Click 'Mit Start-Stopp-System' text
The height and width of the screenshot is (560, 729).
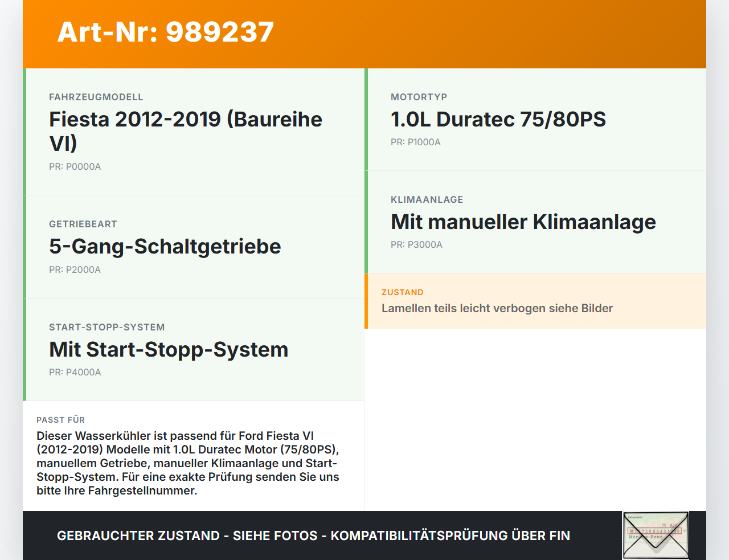coord(169,350)
